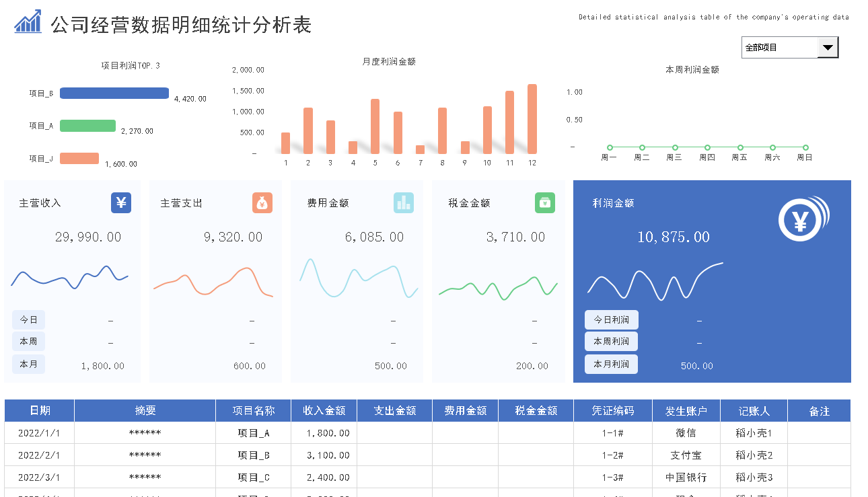868x497 pixels.
Task: Click the 周一 data point in weekly chart
Action: click(x=610, y=147)
